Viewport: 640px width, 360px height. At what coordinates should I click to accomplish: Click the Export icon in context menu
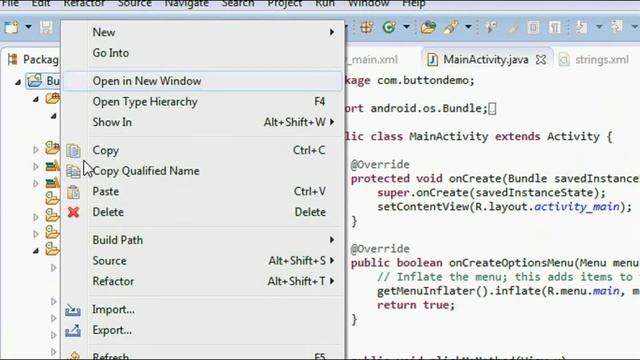pyautogui.click(x=73, y=330)
